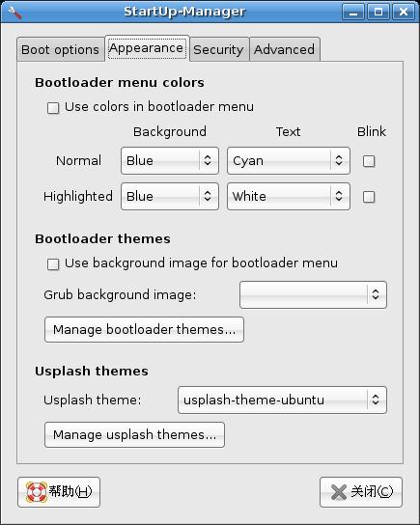Switch to the Security tab
The image size is (420, 525).
pyautogui.click(x=219, y=49)
